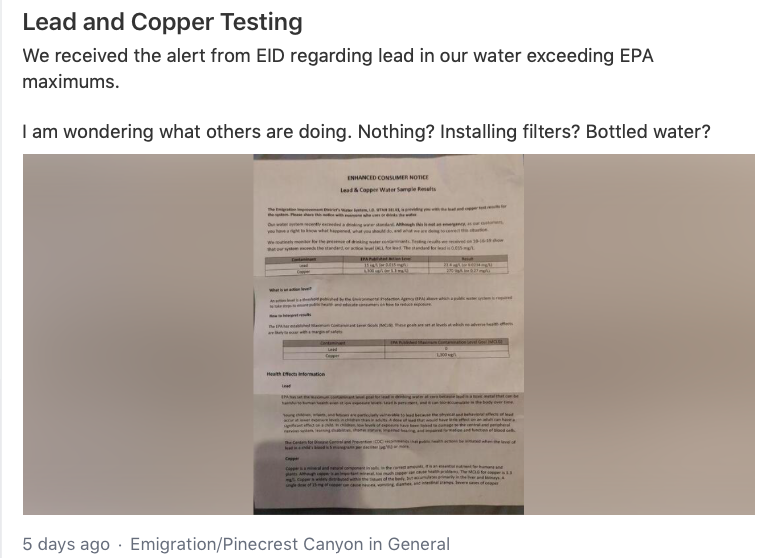Click the "5 days ago" timestamp

click(x=66, y=544)
